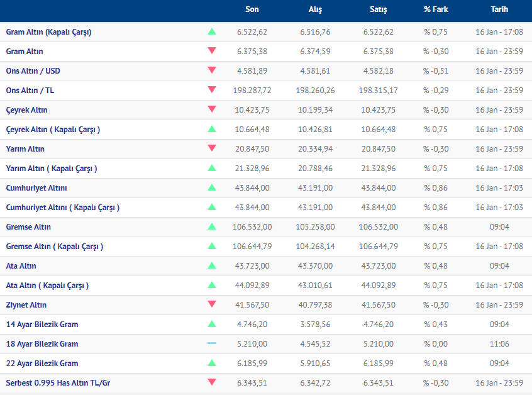Click the green up arrow for 22 Ayar Bilezik Gram
Viewport: 532px width, 395px height.
pyautogui.click(x=212, y=363)
